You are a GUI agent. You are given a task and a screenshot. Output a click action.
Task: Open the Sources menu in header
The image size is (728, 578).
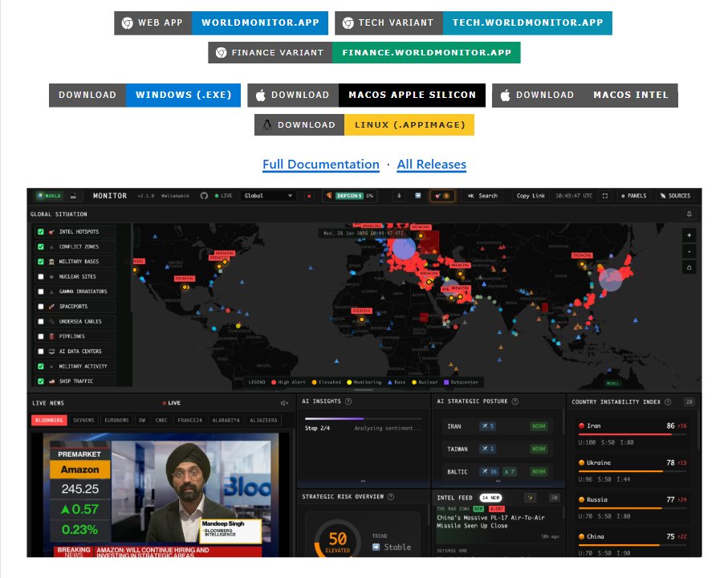tap(675, 196)
